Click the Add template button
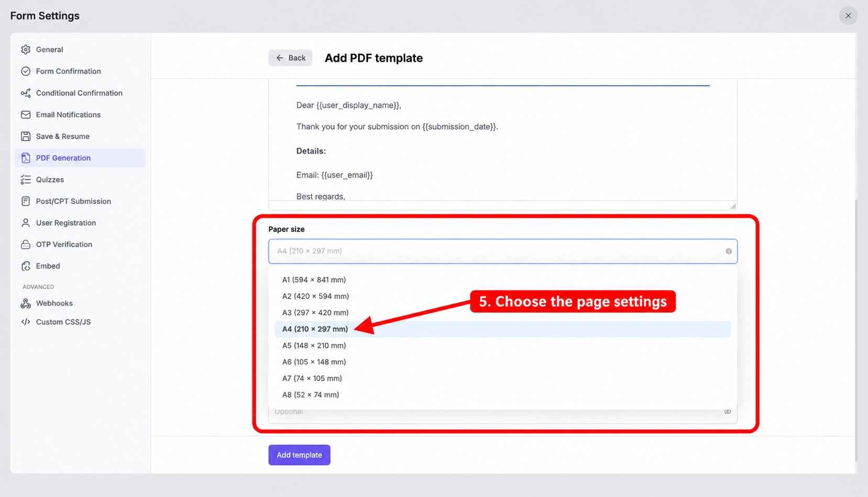Viewport: 868px width, 497px height. click(299, 455)
